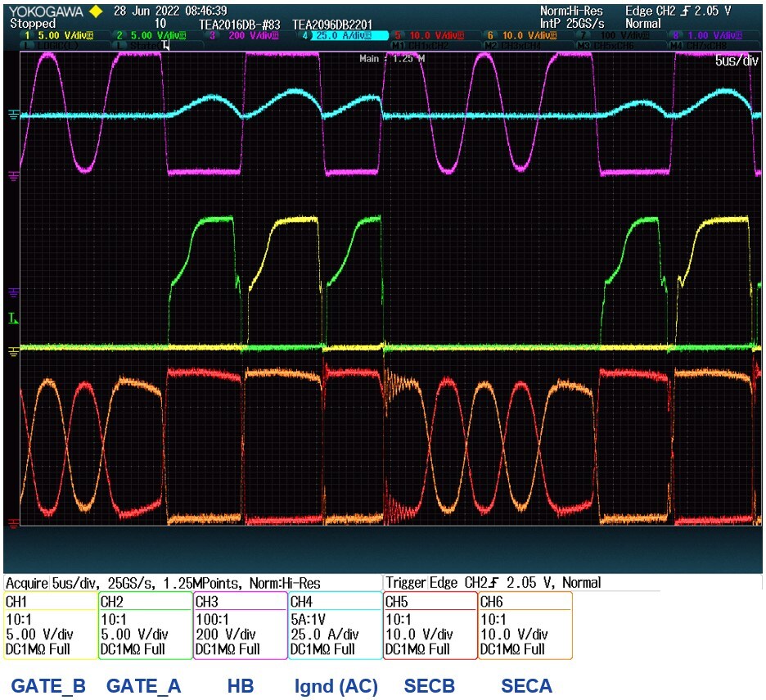Click the Stopped acquisition status
This screenshot has width=766, height=700.
pyautogui.click(x=33, y=24)
